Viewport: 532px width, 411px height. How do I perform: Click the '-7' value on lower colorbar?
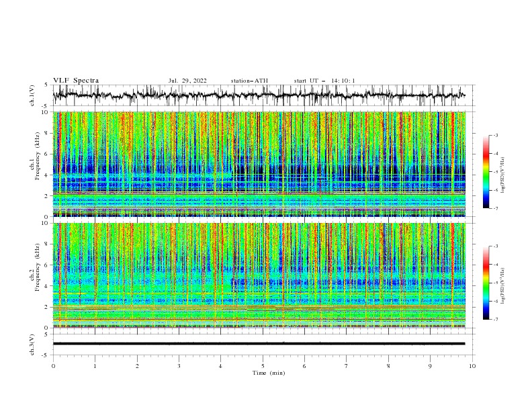[x=495, y=320]
